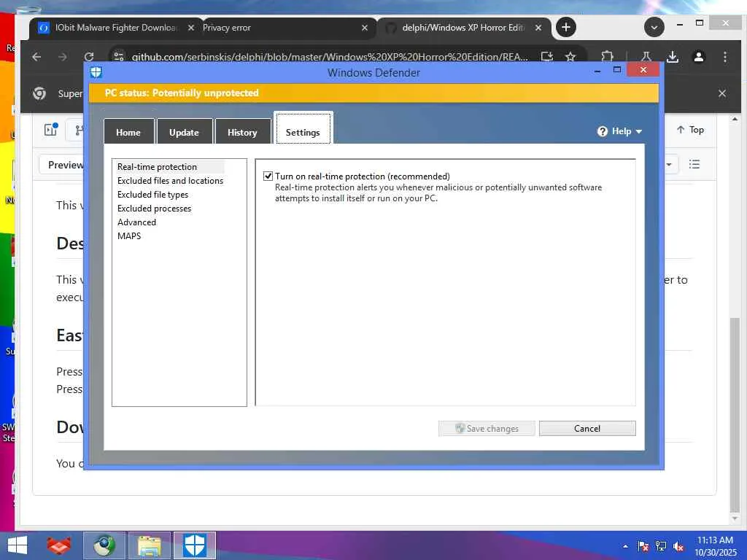
Task: Open the Help dropdown menu
Action: (620, 131)
